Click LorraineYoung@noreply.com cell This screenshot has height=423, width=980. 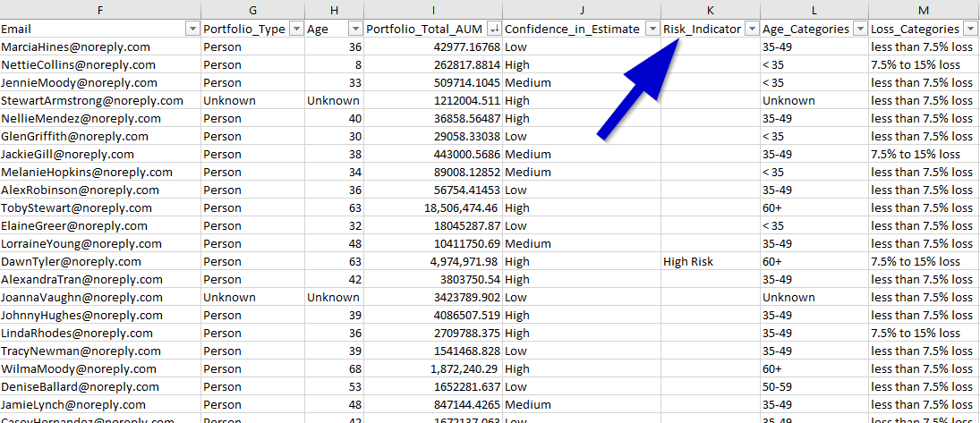point(100,243)
